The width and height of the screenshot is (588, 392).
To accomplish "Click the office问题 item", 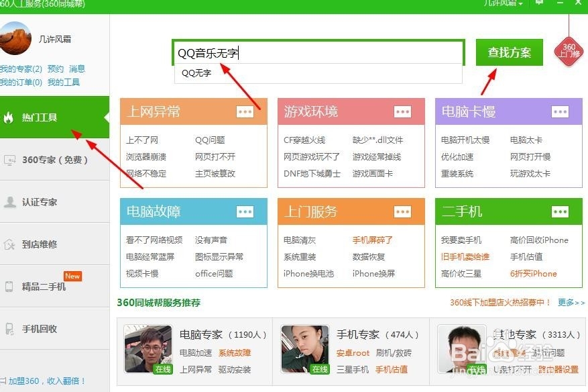I will coord(214,274).
